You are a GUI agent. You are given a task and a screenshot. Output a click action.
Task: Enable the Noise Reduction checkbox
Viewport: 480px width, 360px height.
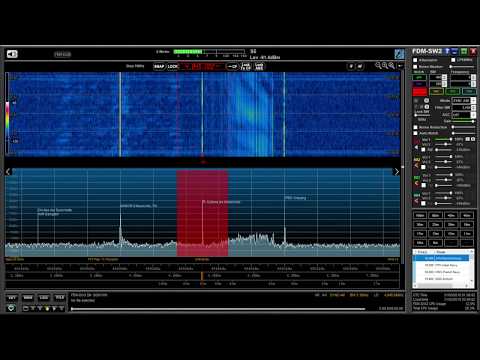click(415, 127)
